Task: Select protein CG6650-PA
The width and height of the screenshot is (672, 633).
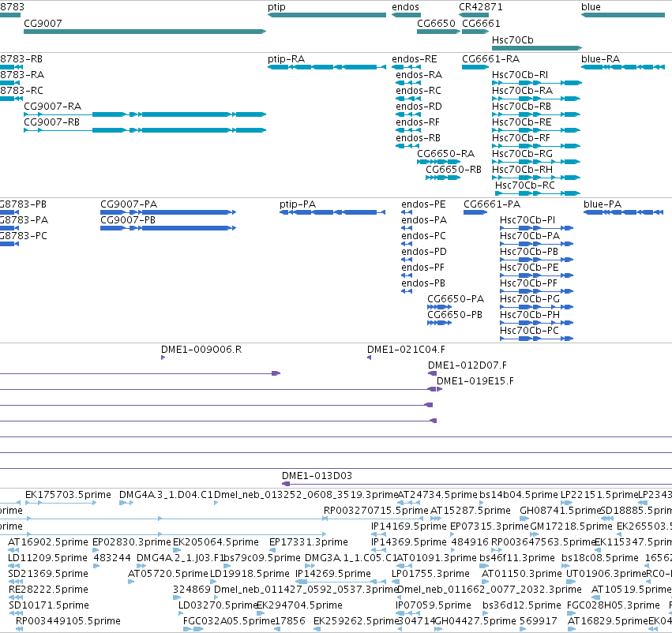Action: pos(439,307)
